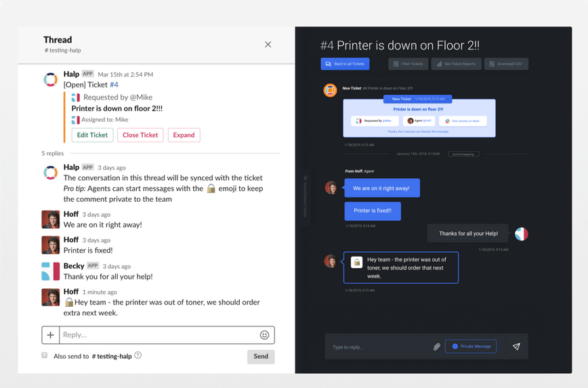This screenshot has width=588, height=388.
Task: Open the emoji picker smiley icon
Action: point(264,335)
